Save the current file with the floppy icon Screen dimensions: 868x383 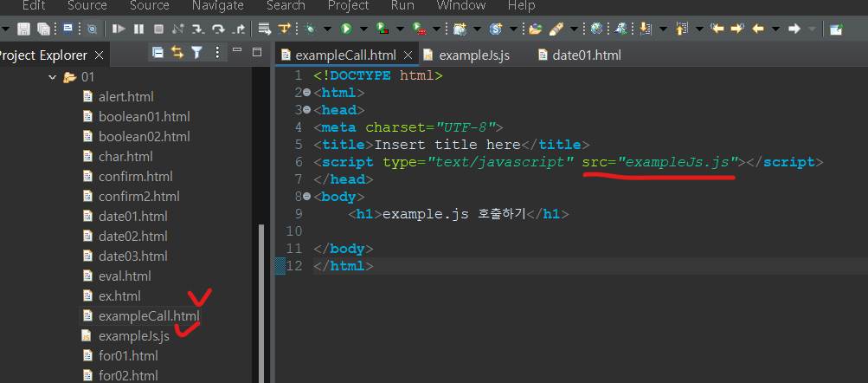point(23,29)
